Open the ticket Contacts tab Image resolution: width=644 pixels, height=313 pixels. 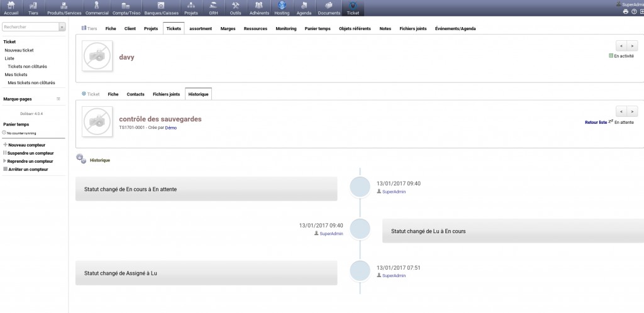135,94
